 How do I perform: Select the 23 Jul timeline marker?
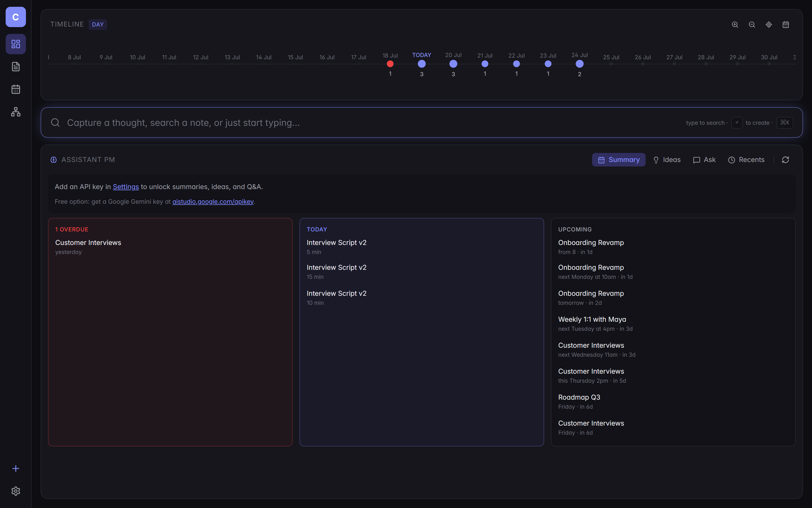[548, 64]
